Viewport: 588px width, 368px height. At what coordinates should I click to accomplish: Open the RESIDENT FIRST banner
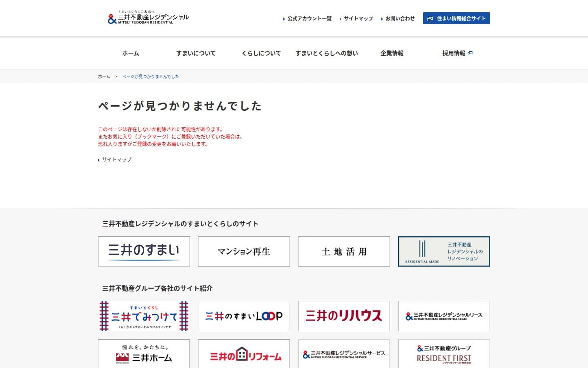coord(444,354)
